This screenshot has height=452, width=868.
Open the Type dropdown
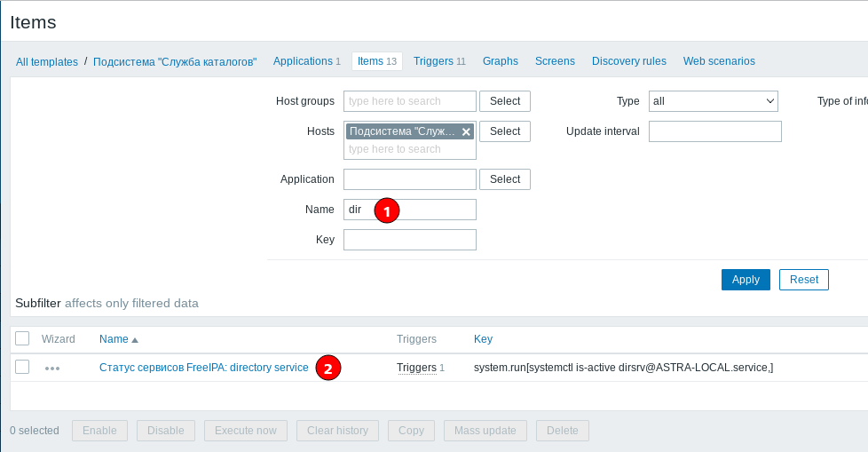pyautogui.click(x=713, y=101)
